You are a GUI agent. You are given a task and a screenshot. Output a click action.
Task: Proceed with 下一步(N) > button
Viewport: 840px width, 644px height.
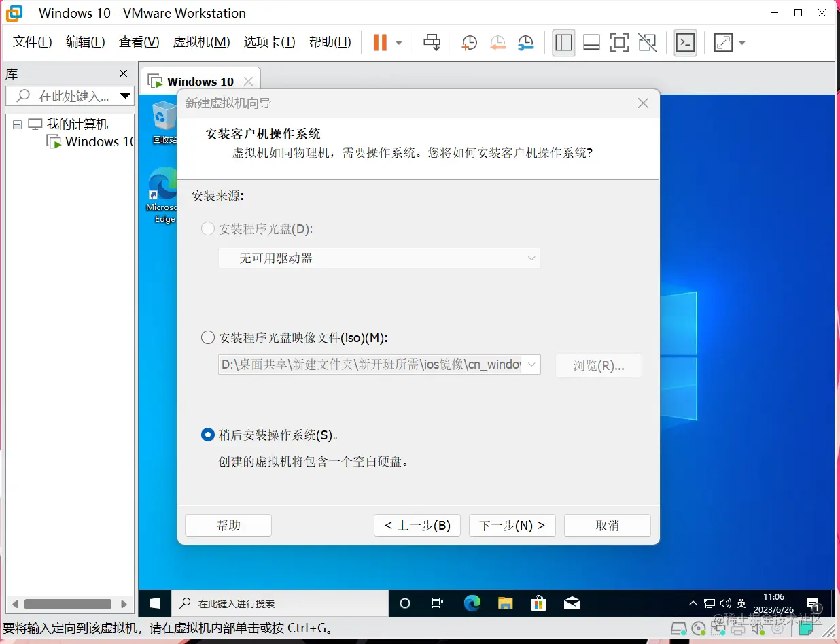[x=512, y=525]
